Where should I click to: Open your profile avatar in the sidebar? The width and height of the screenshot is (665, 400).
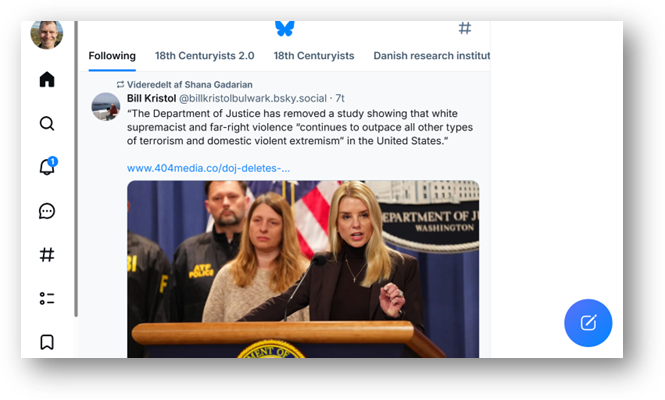point(46,34)
